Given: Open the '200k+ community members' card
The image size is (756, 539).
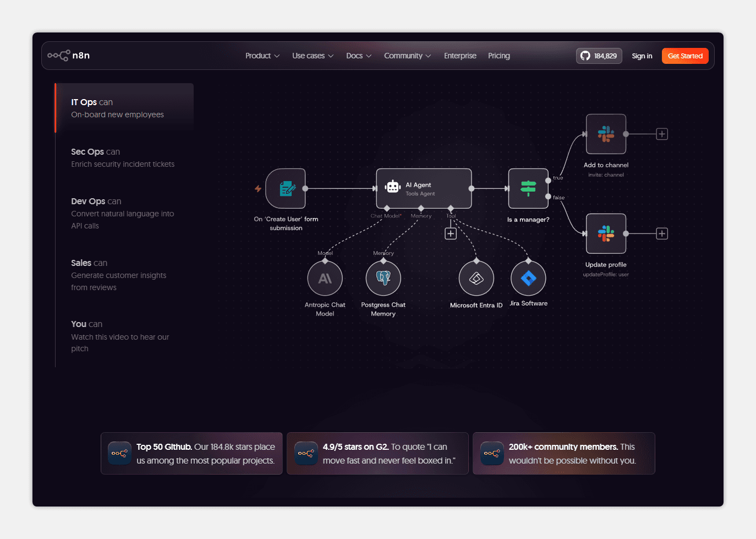Looking at the screenshot, I should coord(564,453).
